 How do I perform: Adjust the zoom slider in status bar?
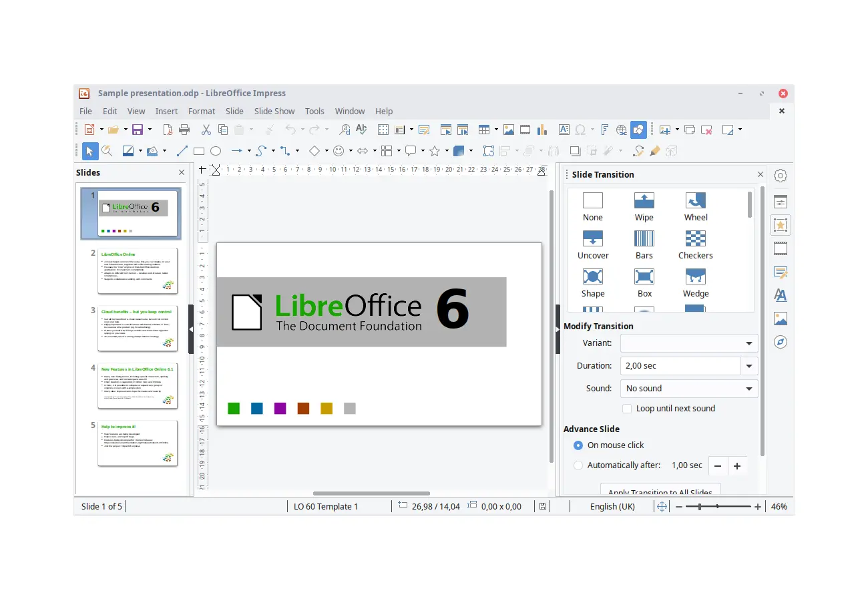pos(717,507)
